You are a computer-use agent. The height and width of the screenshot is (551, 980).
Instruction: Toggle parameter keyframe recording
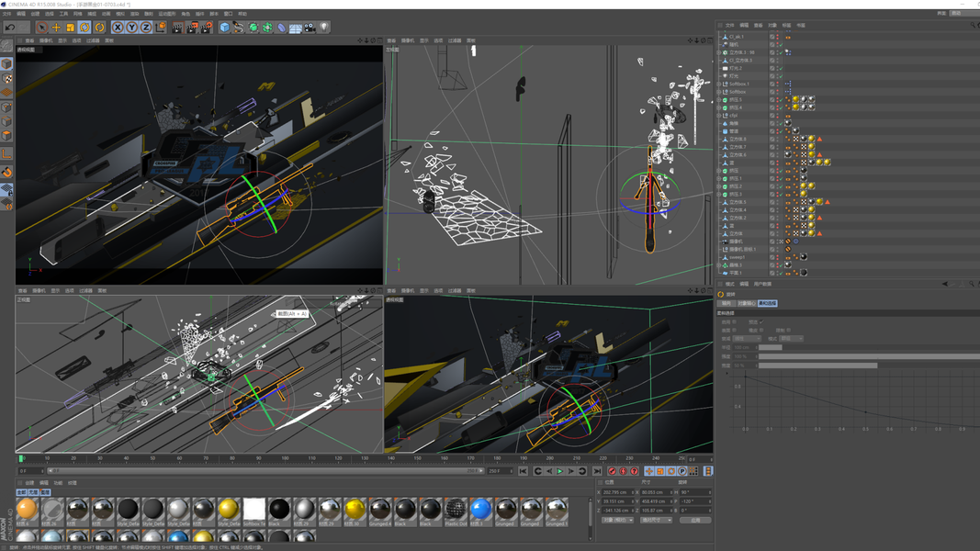click(682, 471)
